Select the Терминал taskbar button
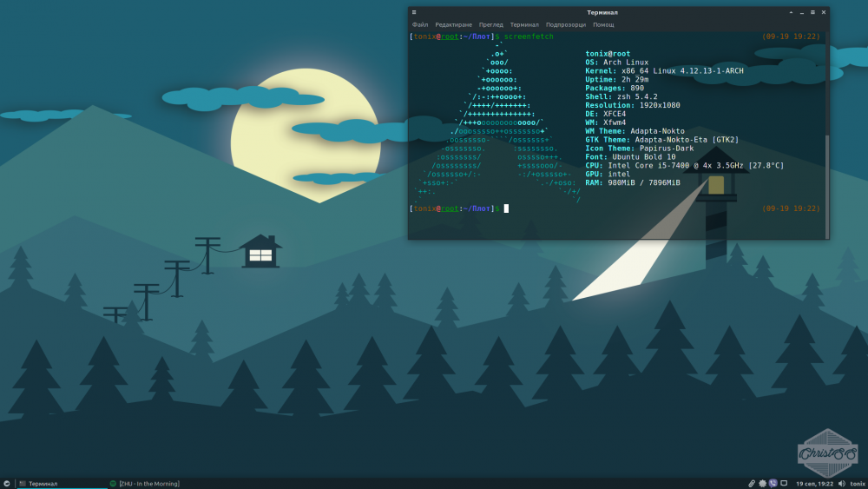 pyautogui.click(x=61, y=484)
